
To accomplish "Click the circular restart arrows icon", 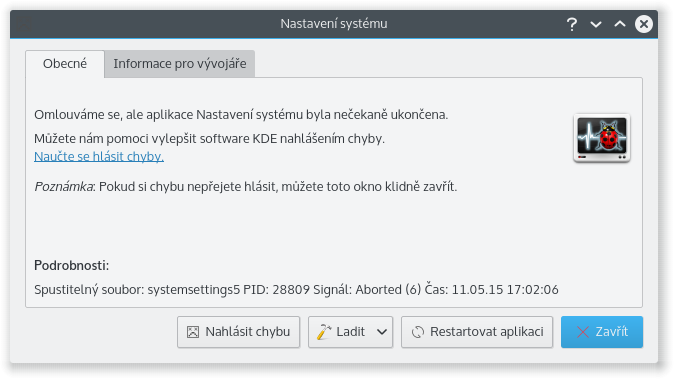I will coord(418,332).
